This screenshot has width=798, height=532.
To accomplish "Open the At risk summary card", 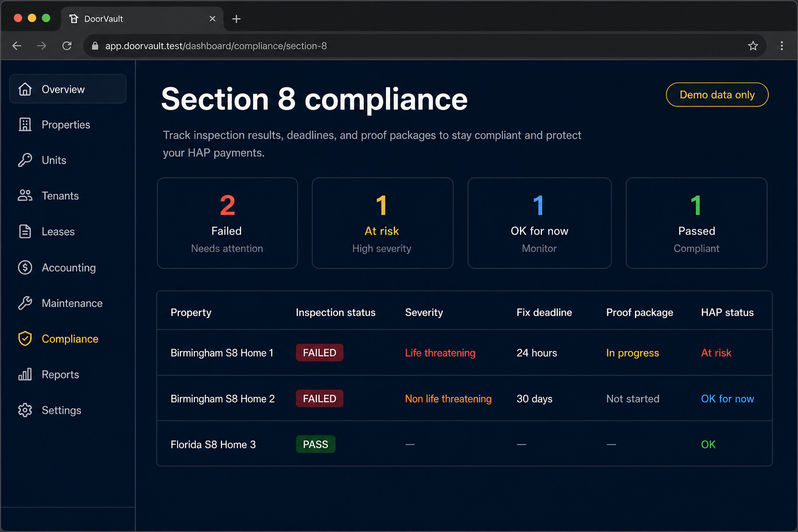I will (x=382, y=223).
